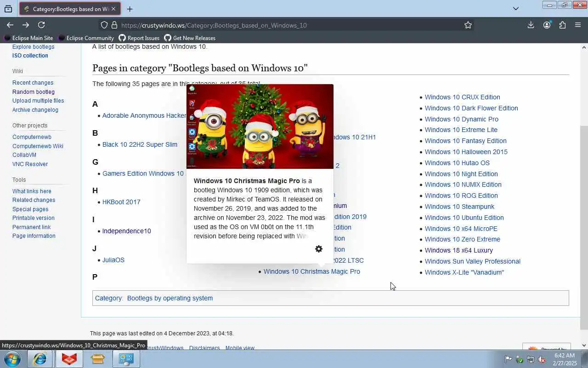
Task: Click the Minions preview thumbnail image
Action: (x=260, y=126)
